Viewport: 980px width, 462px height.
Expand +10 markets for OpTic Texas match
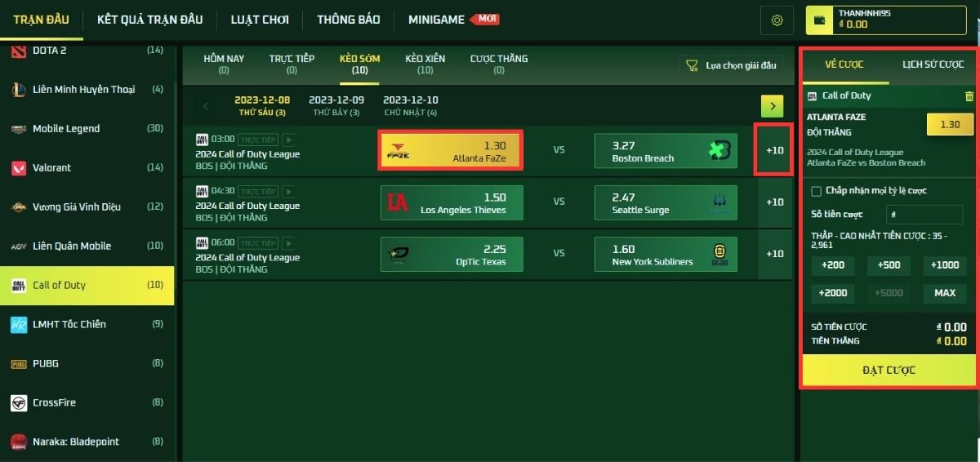pos(774,254)
